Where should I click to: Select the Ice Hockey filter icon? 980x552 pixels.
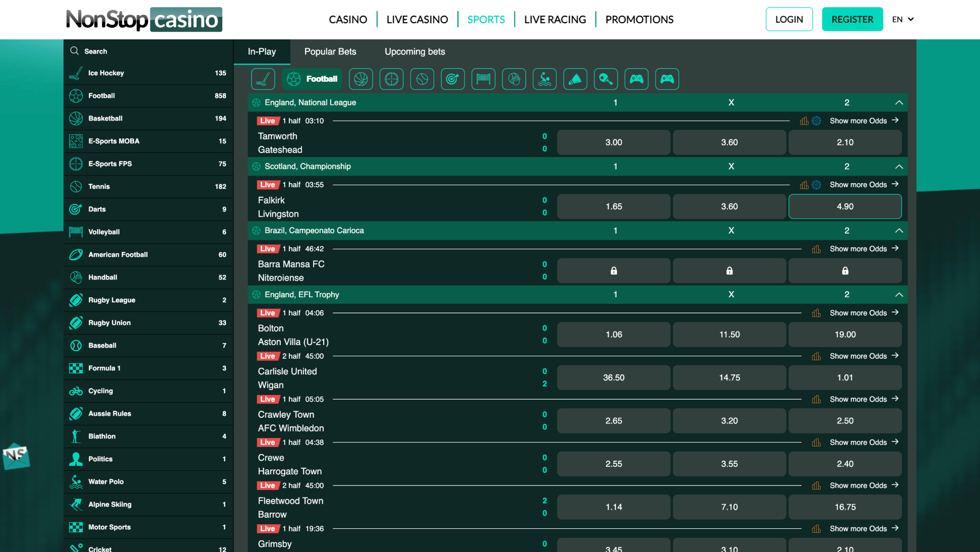click(263, 79)
